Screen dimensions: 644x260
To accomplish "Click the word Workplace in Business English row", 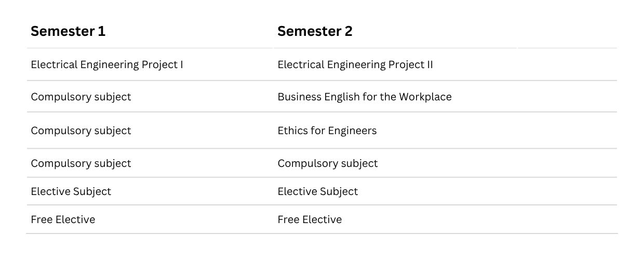I will point(425,97).
